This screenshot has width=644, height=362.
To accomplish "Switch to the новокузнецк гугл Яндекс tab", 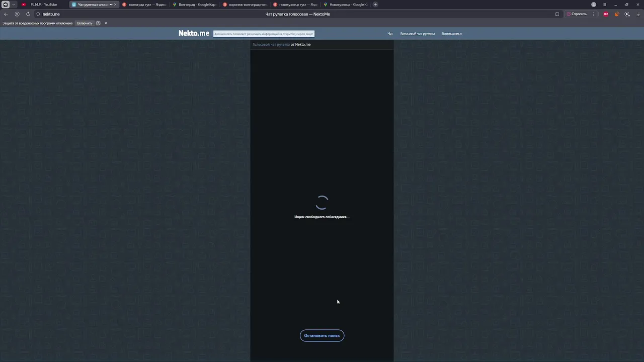I will point(295,5).
